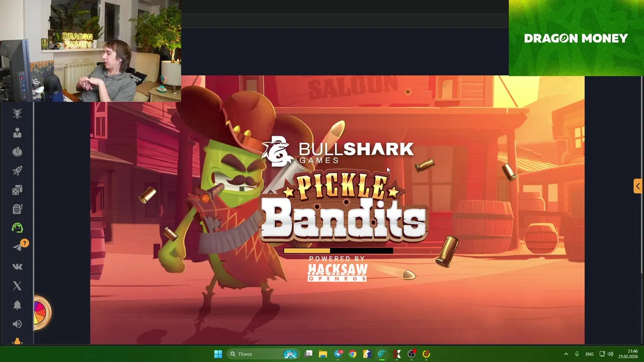Open Telegram from the taskbar
Image resolution: width=644 pixels, height=362 pixels.
(x=338, y=354)
